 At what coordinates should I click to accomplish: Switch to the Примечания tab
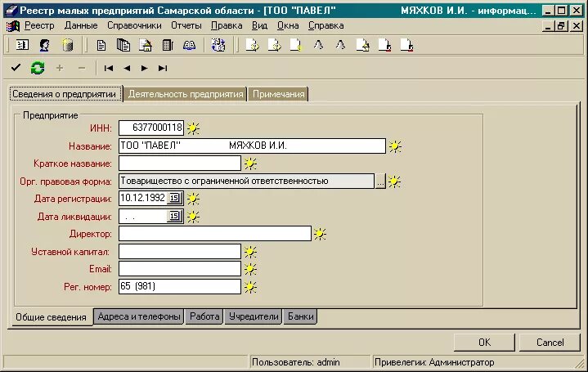click(279, 94)
